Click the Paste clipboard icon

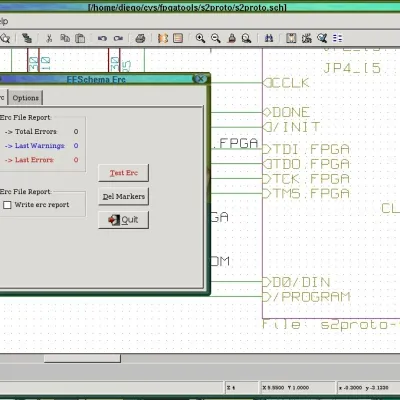[x=80, y=38]
